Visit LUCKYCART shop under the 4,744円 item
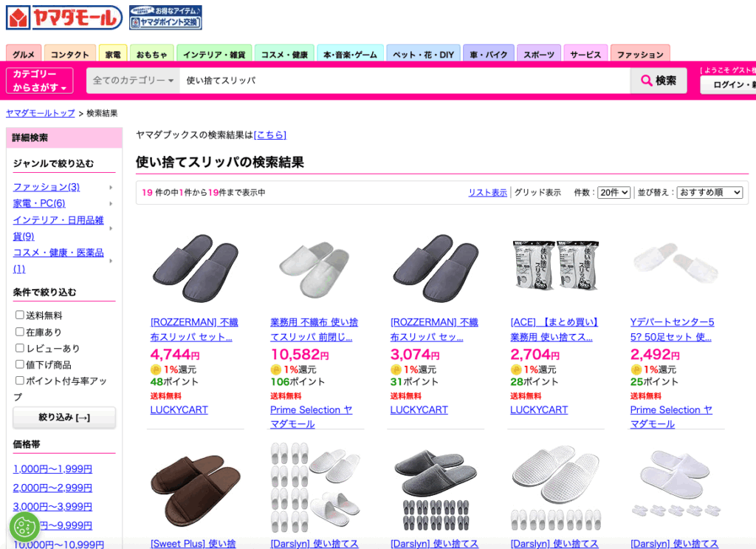Image resolution: width=756 pixels, height=549 pixels. (x=179, y=410)
